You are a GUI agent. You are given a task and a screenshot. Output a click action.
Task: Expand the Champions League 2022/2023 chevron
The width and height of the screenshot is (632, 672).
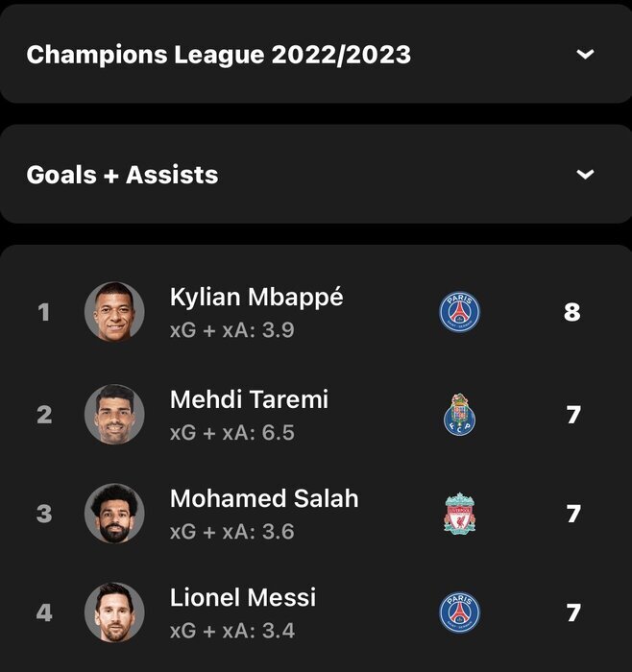click(x=585, y=54)
